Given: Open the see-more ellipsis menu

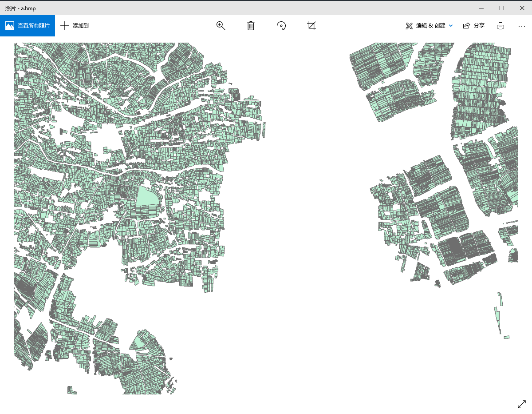Looking at the screenshot, I should tap(522, 26).
